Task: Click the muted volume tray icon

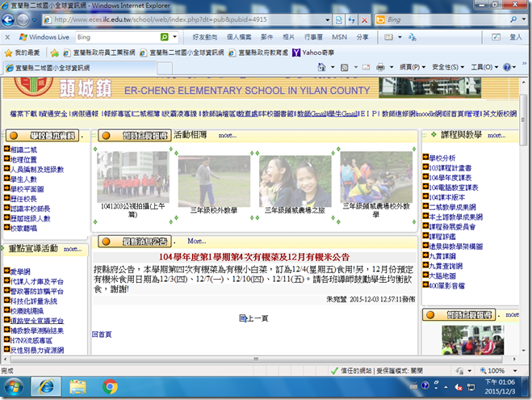Action: pos(458,387)
